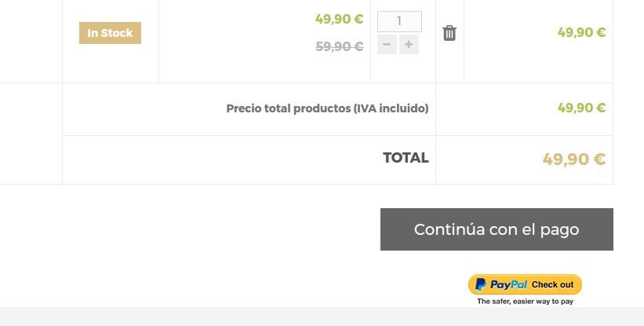The width and height of the screenshot is (644, 326).
Task: Decrease quantity with the minus button
Action: [x=387, y=45]
